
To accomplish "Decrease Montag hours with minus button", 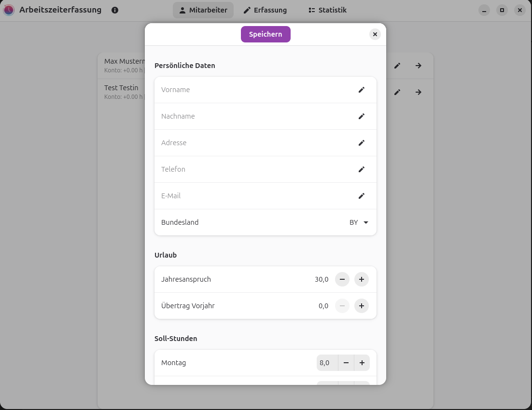I will (346, 363).
